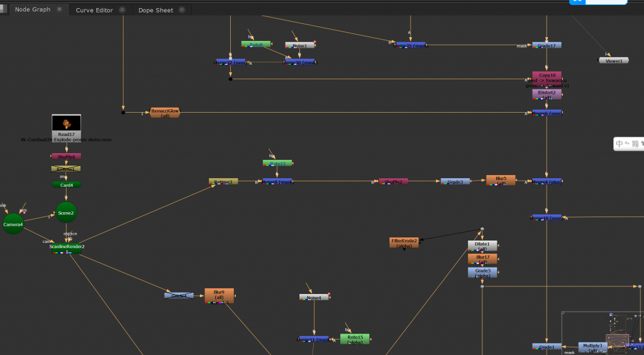644x355 pixels.
Task: Click the grey dot node below Grade5
Action: tap(482, 286)
